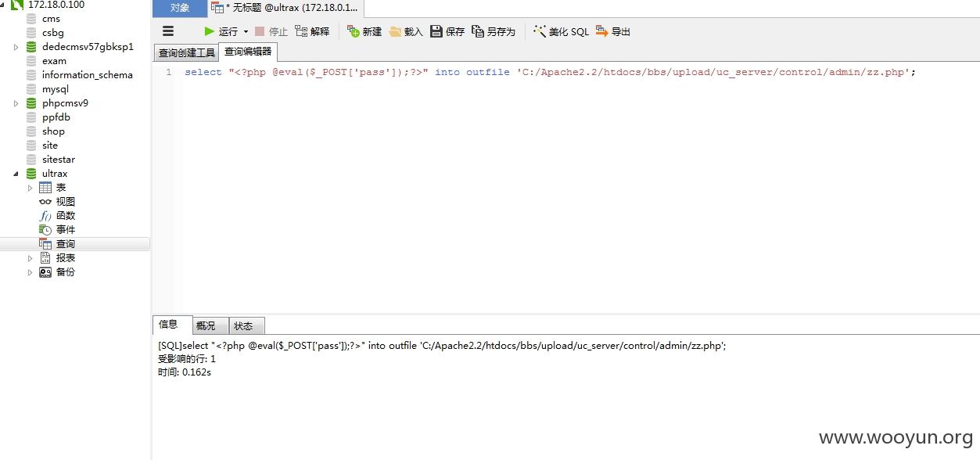Screen dimensions: 980x460
Task: Select the mysql database
Action: pos(56,89)
